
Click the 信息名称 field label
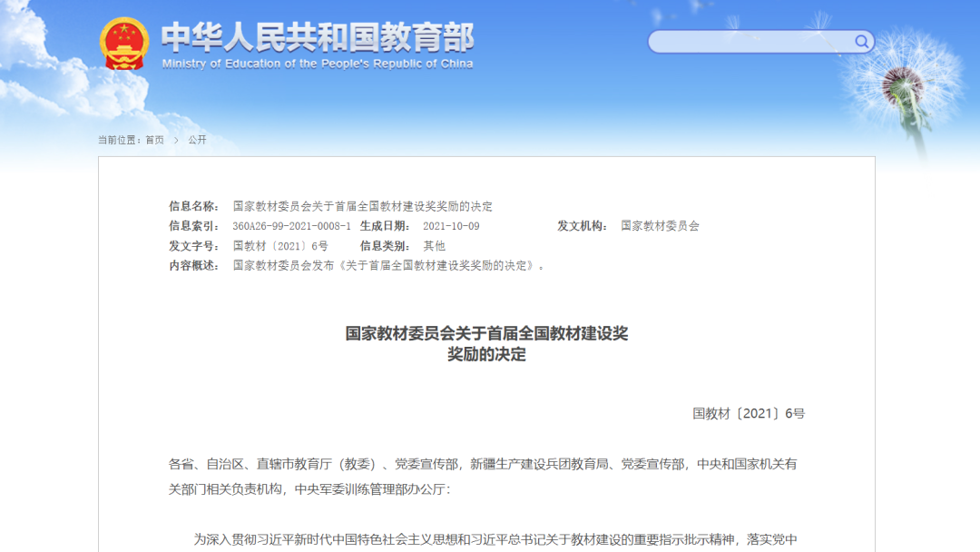[193, 206]
